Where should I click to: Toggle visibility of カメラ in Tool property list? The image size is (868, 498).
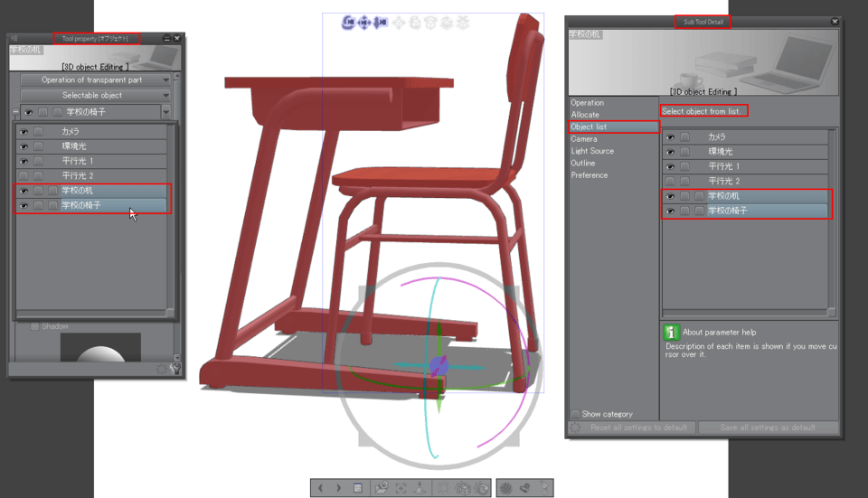coord(24,132)
